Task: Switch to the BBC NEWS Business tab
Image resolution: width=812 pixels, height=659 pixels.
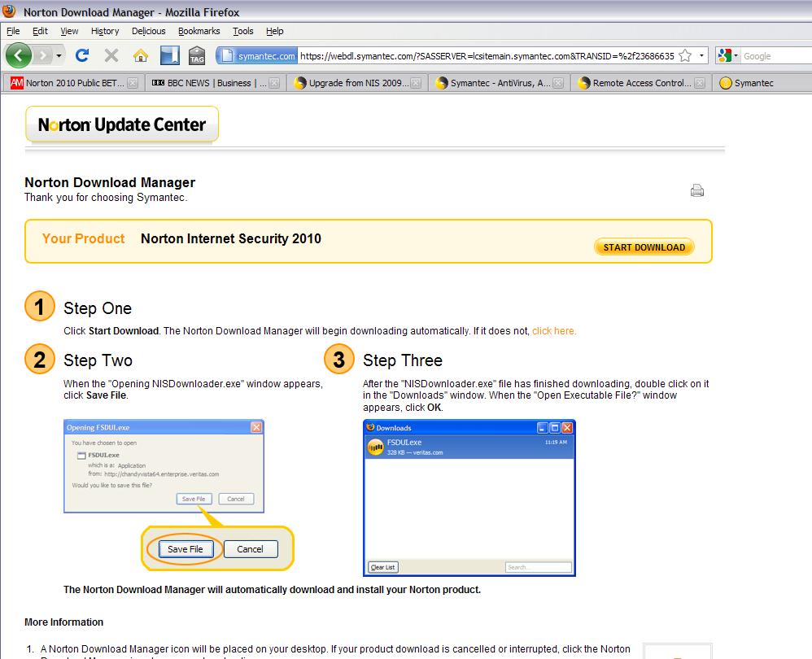Action: (x=214, y=83)
